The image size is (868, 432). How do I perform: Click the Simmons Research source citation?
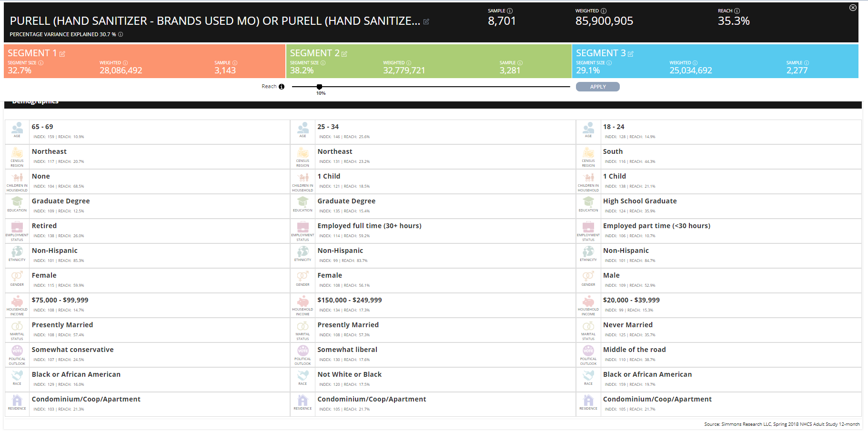[x=782, y=424]
